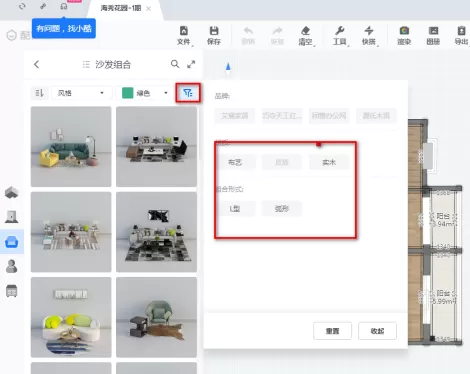Click the list icon beside 沙发组合
Screen dimensions: 470x374
[x=86, y=64]
